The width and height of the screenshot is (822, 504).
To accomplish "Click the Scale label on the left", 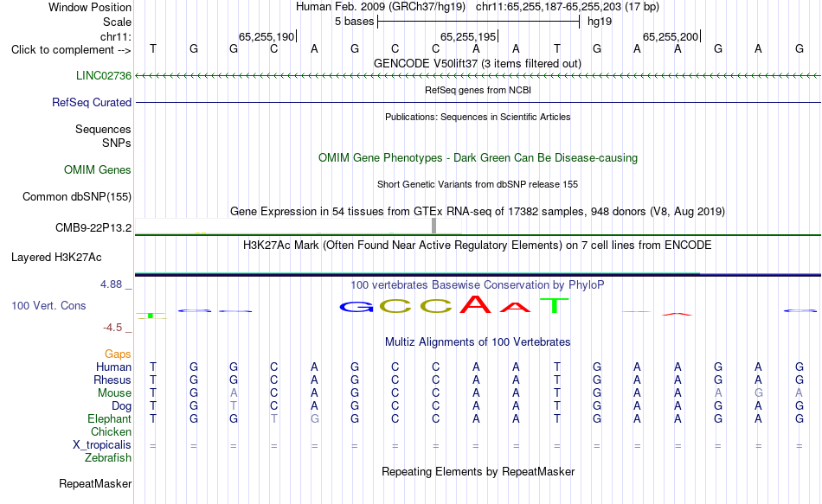I will (x=118, y=22).
